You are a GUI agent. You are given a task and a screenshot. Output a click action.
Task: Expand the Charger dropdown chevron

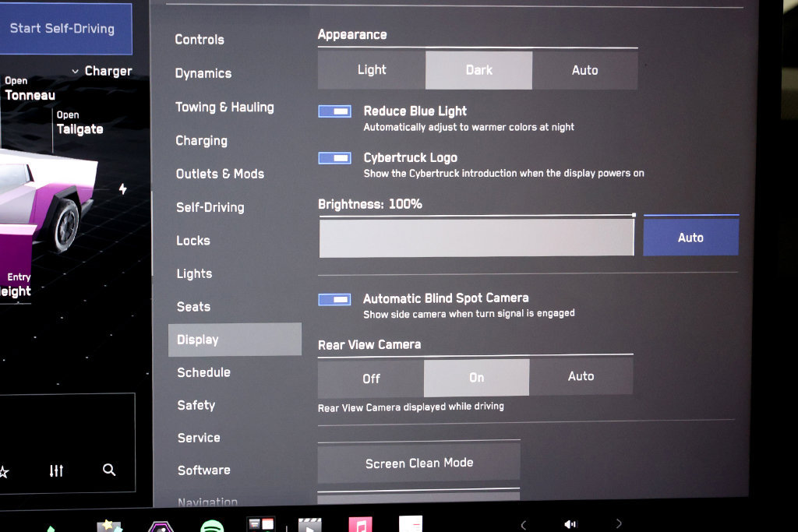(76, 71)
